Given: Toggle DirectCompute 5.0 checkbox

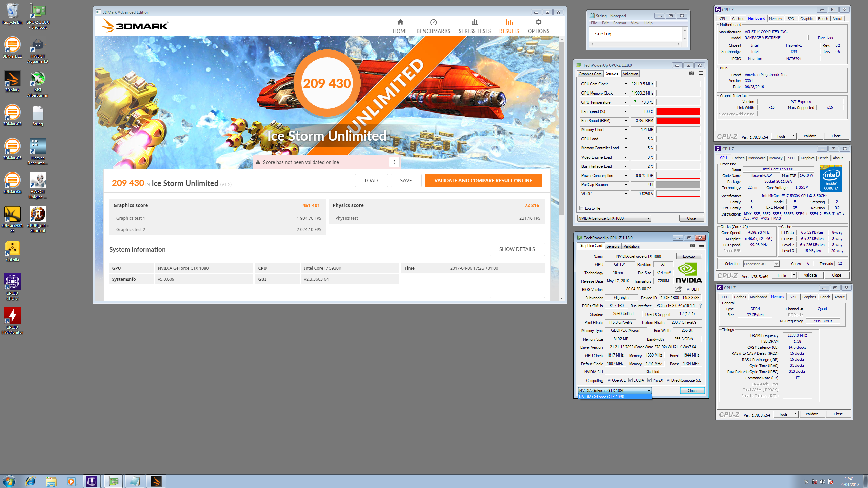Looking at the screenshot, I should tap(668, 380).
